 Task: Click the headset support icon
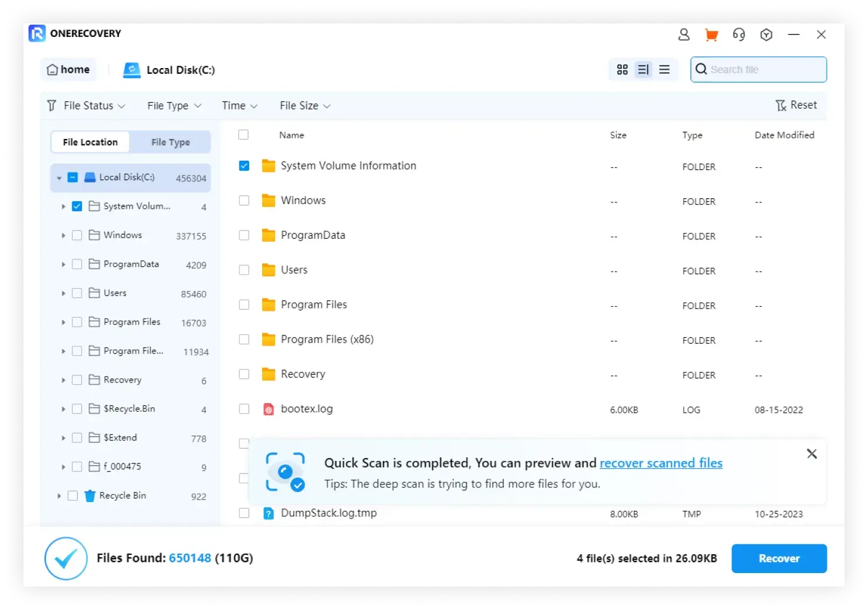pyautogui.click(x=739, y=35)
